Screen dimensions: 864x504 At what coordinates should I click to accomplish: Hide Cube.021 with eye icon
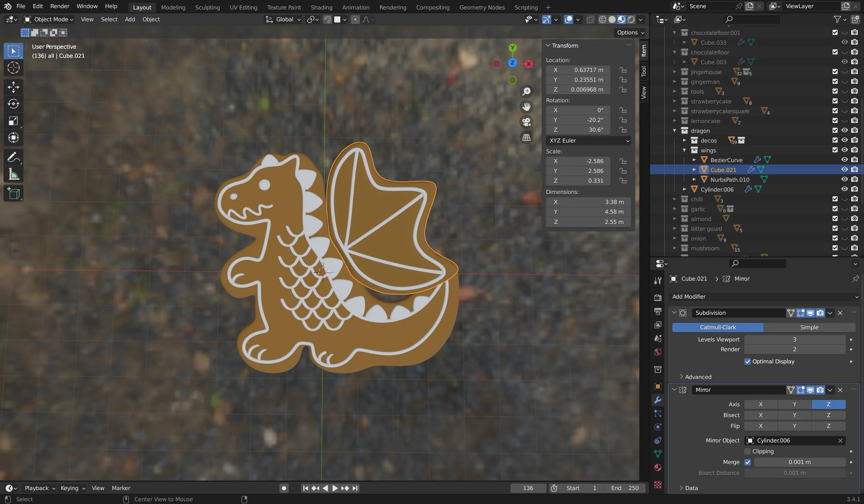click(x=844, y=170)
